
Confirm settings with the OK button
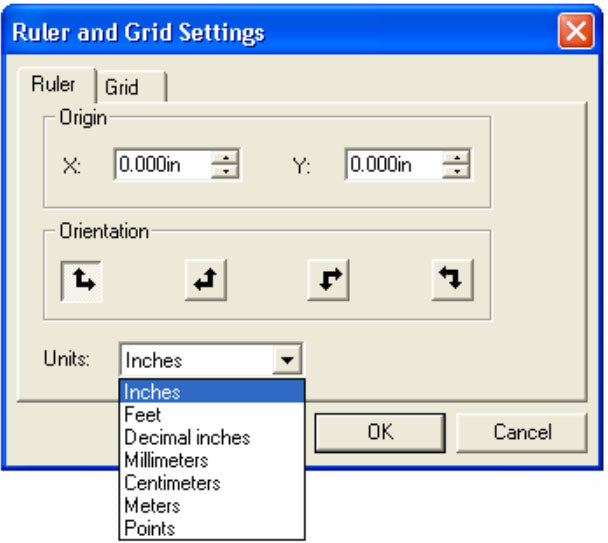[x=380, y=432]
